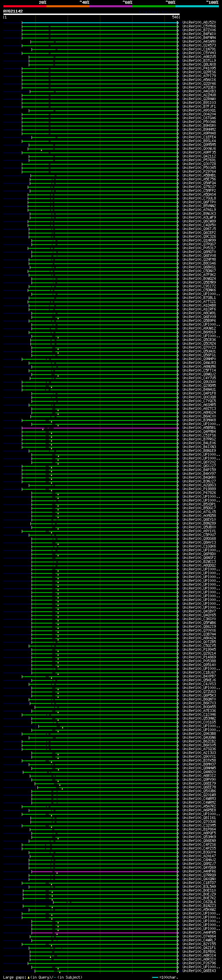
Task: Select the UniRef100_B4FWI0 label
Action: point(199,34)
